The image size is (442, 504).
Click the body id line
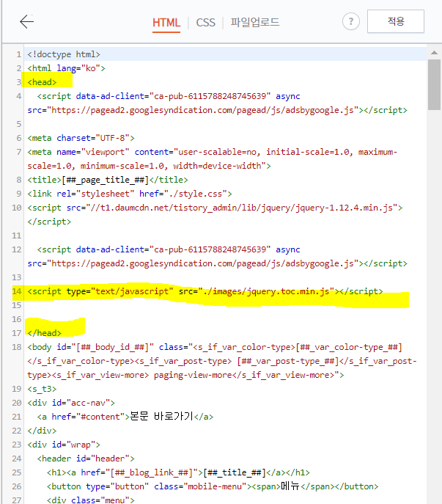221,361
